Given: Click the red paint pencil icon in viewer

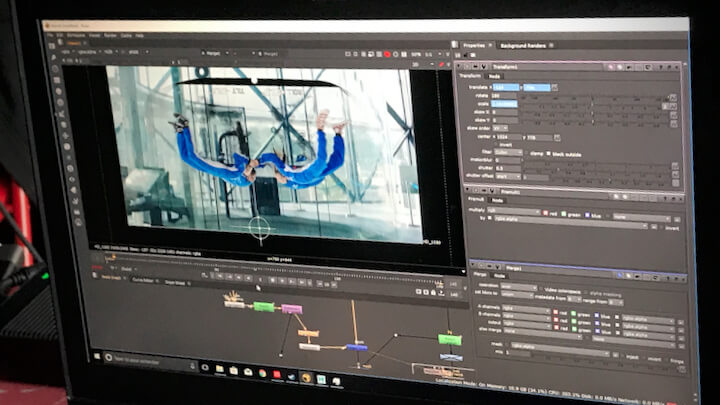Looking at the screenshot, I should [442, 65].
